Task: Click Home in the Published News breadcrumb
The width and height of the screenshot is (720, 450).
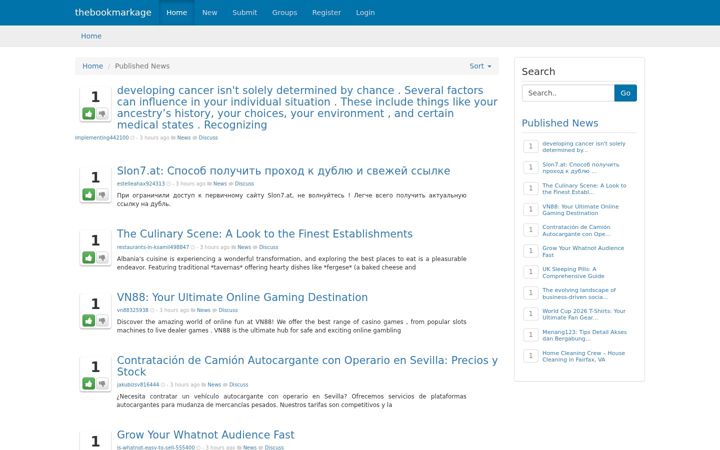Action: [x=92, y=66]
